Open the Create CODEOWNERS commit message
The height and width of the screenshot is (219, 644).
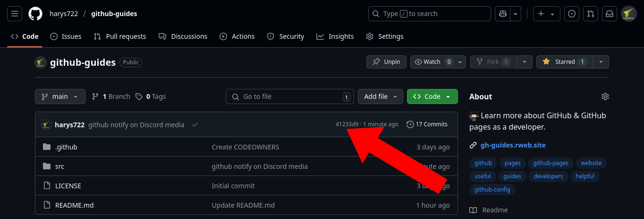(246, 147)
